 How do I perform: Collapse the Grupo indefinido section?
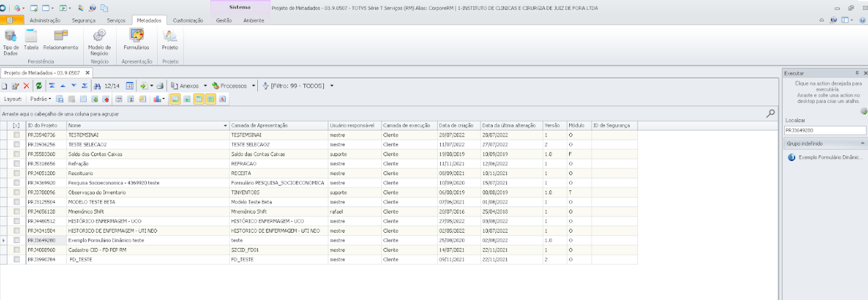[x=862, y=143]
